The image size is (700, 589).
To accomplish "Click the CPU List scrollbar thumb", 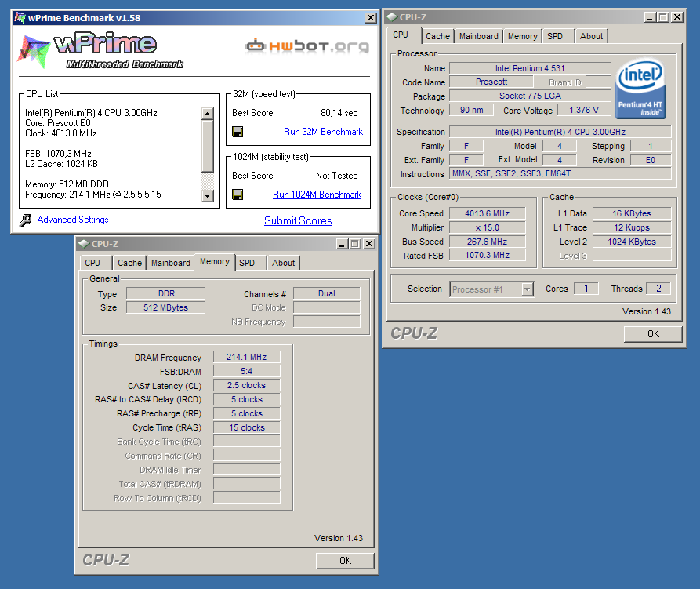I will tap(207, 146).
